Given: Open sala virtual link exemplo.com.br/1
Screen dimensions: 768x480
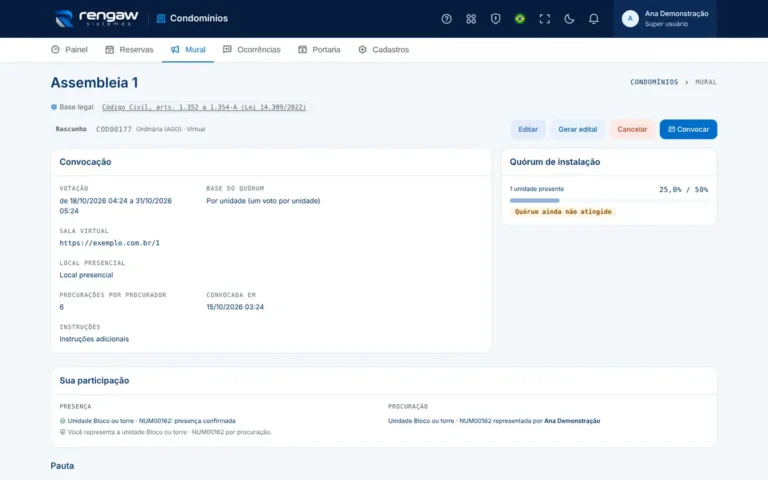Looking at the screenshot, I should pyautogui.click(x=109, y=243).
